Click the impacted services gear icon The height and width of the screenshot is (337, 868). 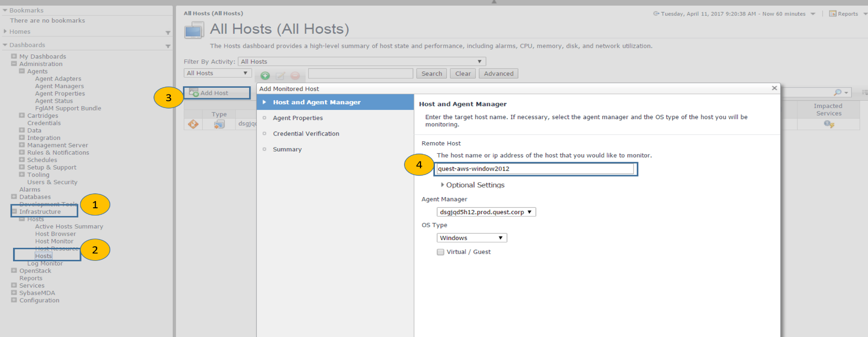pos(828,124)
